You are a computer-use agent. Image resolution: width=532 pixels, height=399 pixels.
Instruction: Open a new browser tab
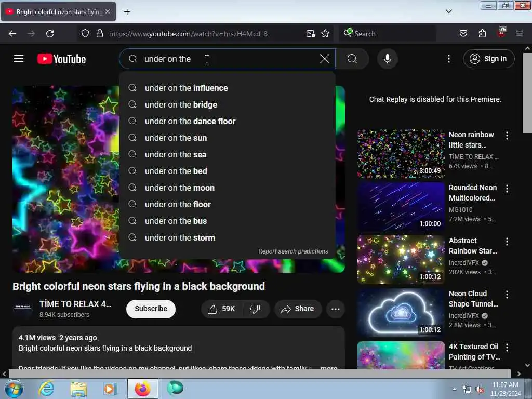[127, 12]
